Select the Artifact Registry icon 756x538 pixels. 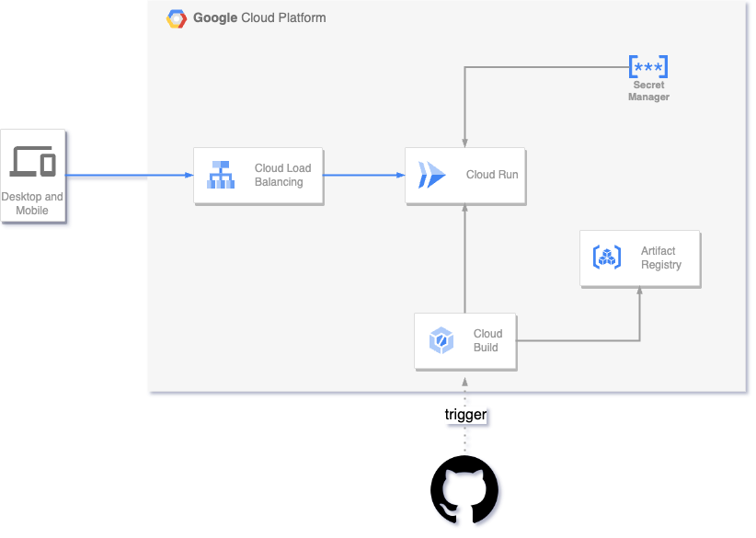coord(606,257)
